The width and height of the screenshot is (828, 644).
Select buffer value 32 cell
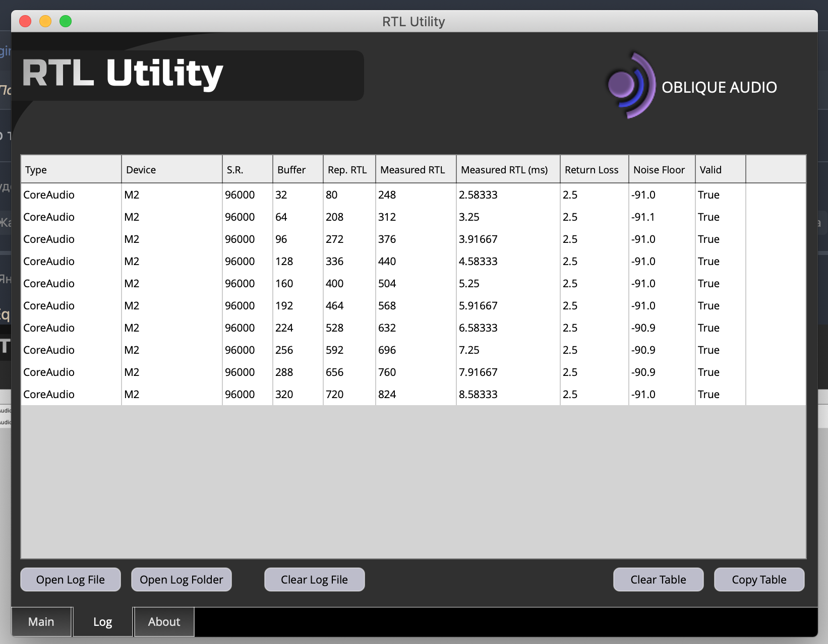pyautogui.click(x=298, y=195)
